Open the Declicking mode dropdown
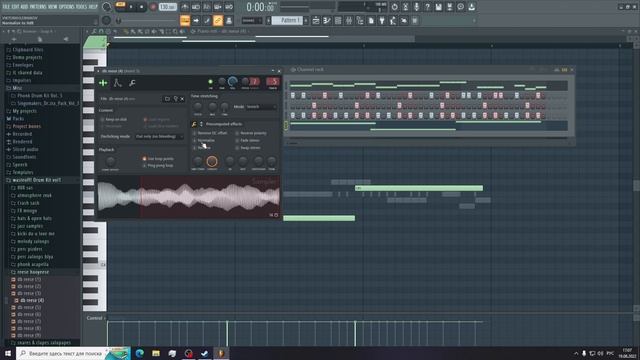The width and height of the screenshot is (640, 360). pos(159,137)
